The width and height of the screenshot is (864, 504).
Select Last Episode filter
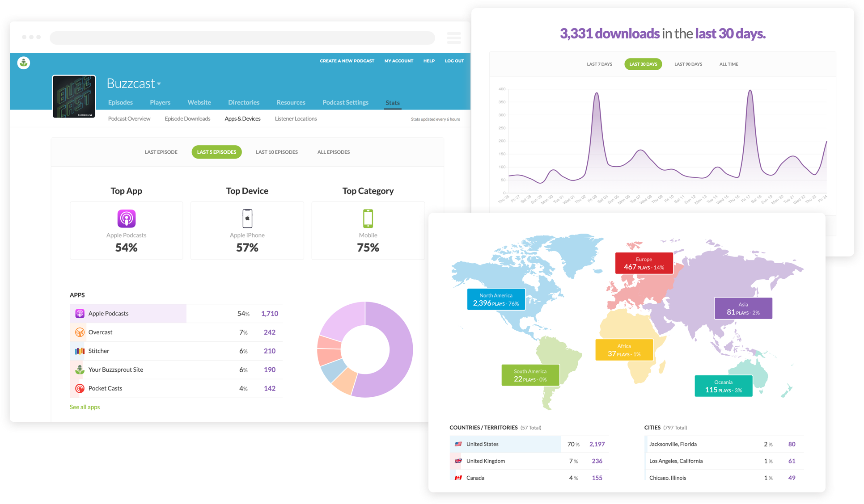coord(161,152)
